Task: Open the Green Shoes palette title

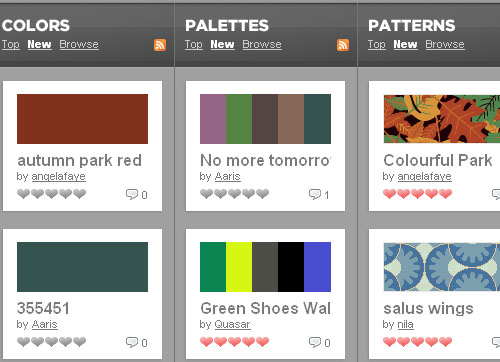Action: point(266,308)
